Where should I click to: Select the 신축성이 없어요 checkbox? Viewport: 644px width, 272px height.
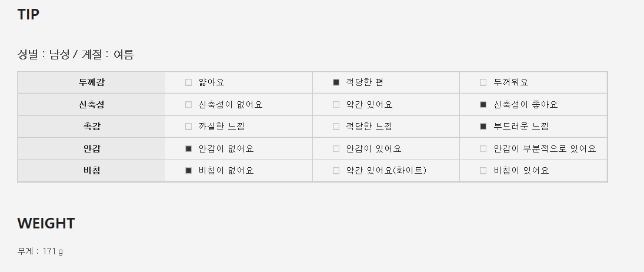189,105
